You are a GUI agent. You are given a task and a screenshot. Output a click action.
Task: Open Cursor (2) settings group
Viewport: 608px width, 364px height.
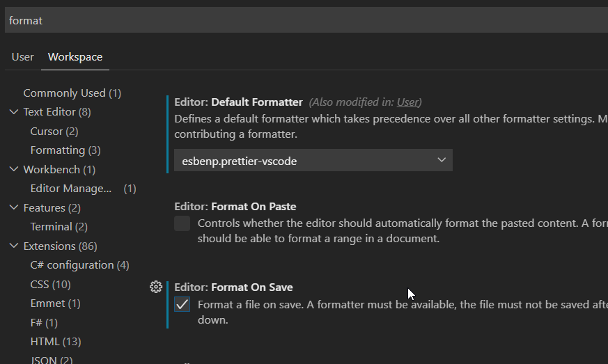pyautogui.click(x=54, y=132)
